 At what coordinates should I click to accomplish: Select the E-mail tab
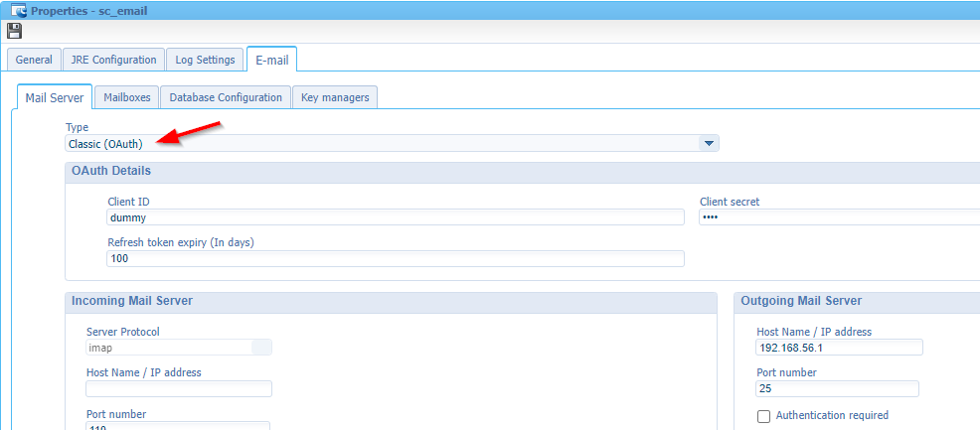[271, 60]
